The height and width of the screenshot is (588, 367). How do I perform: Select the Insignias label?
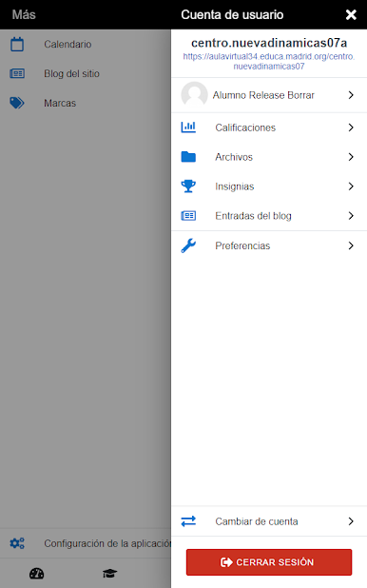235,186
